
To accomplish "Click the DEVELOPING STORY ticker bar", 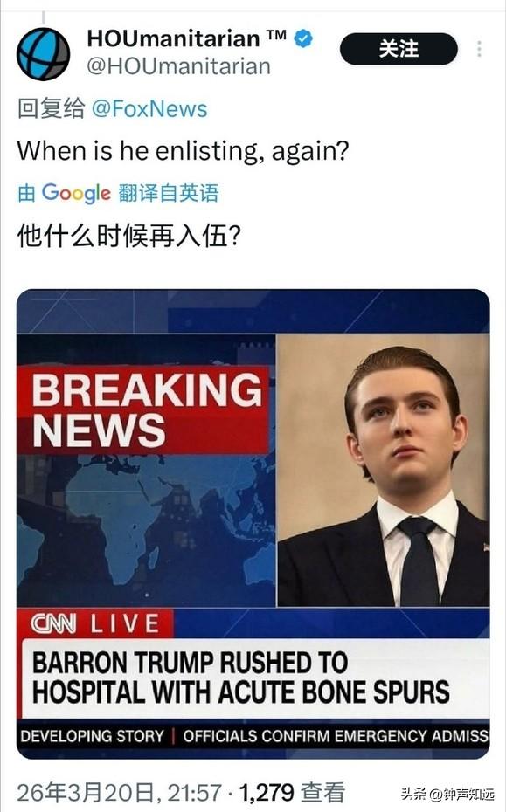I will (x=254, y=736).
